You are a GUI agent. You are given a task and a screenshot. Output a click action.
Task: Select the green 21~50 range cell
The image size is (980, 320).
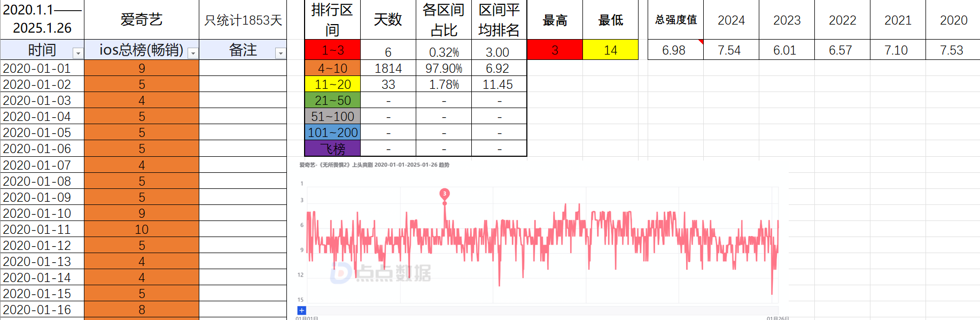pos(332,101)
